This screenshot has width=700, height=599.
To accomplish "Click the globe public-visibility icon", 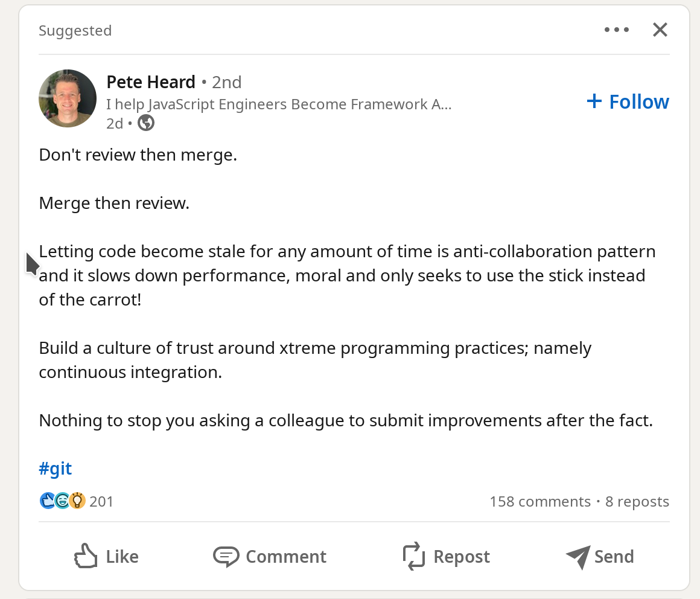I will click(x=146, y=123).
